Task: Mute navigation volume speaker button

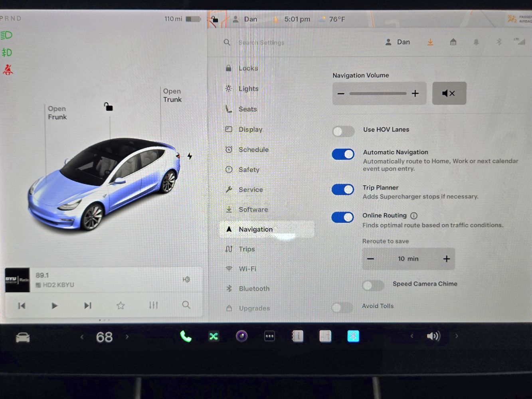Action: 449,93
